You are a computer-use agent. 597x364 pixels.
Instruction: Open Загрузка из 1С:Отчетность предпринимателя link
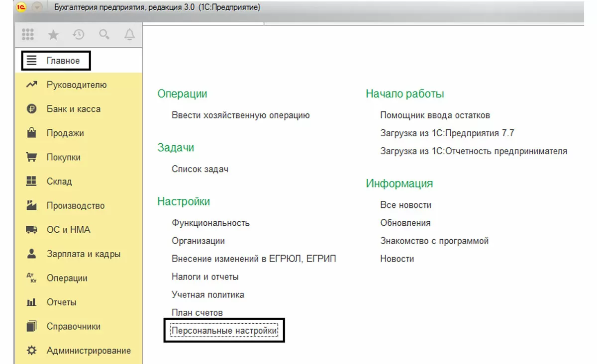[474, 151]
